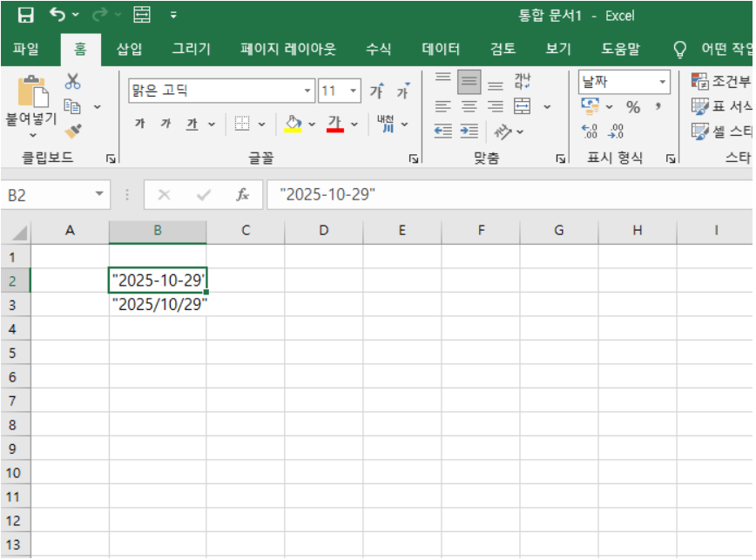Click the increase indent icon

(x=469, y=131)
